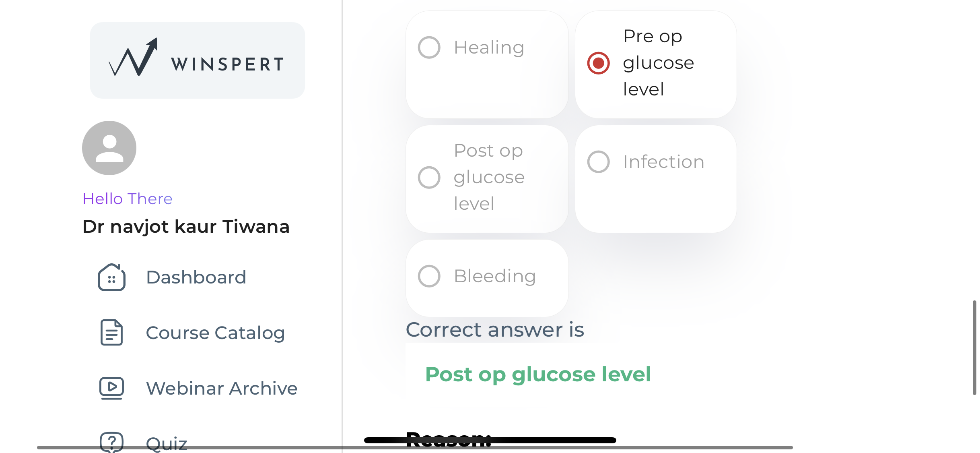Click the green Post op glucose level answer
980x453 pixels.
click(x=538, y=374)
